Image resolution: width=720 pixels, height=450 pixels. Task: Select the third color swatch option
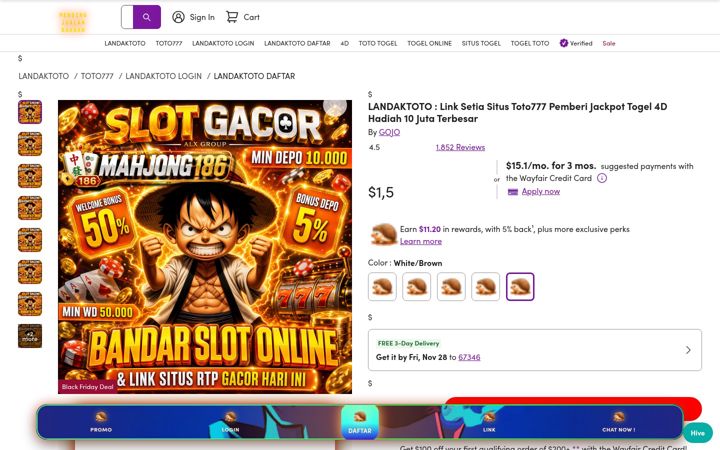[451, 287]
